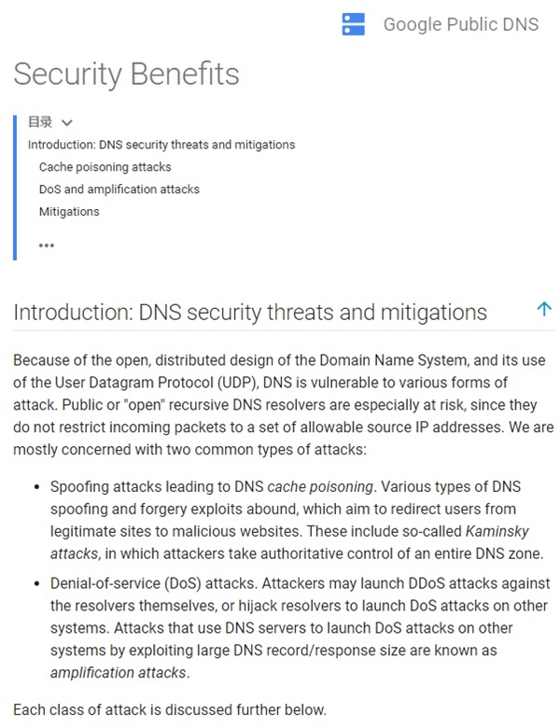
Task: Click the italic "amplification attacks" term
Action: 119,672
